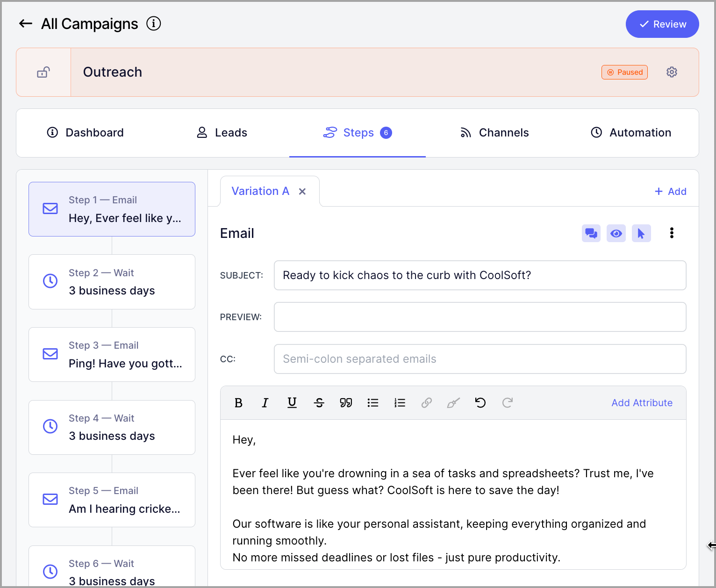The width and height of the screenshot is (716, 588).
Task: Click the insert link icon
Action: (x=427, y=403)
